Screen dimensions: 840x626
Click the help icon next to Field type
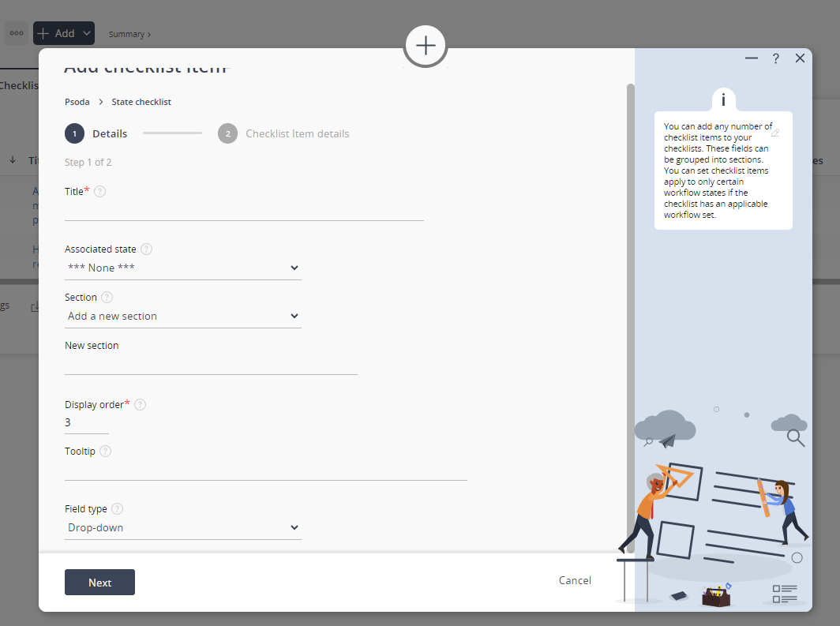click(117, 509)
